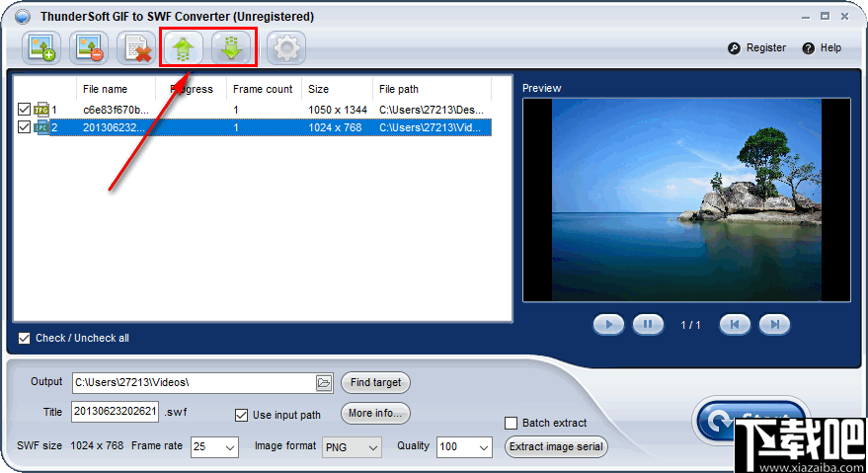Click the size value 1050 x 1344
The height and width of the screenshot is (473, 868).
click(x=338, y=110)
